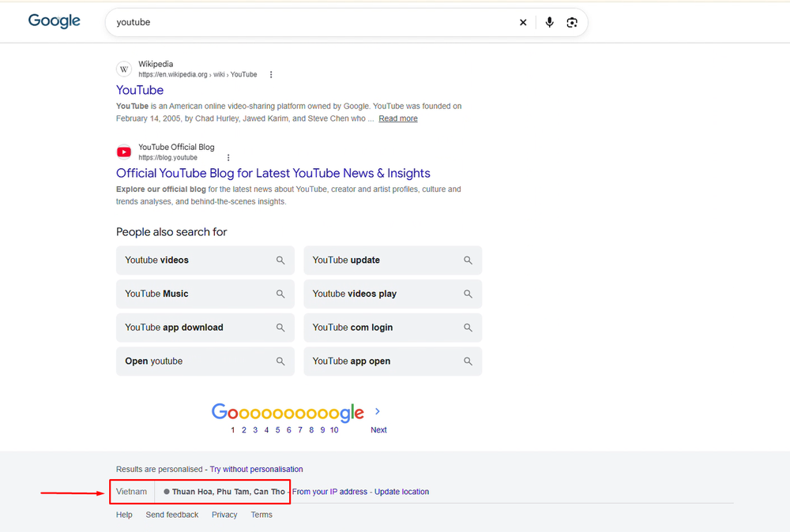
Task: Search for Open youtube suggestion
Action: [205, 362]
